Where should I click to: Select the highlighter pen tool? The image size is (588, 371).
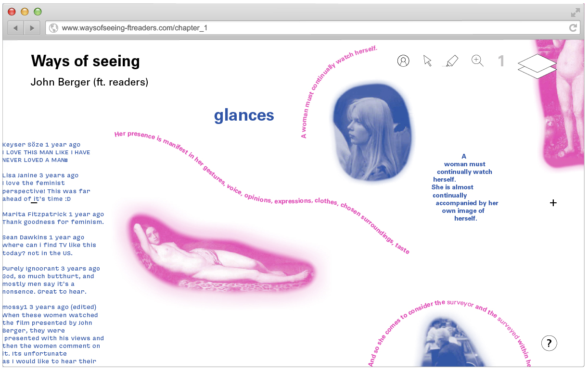(x=450, y=61)
